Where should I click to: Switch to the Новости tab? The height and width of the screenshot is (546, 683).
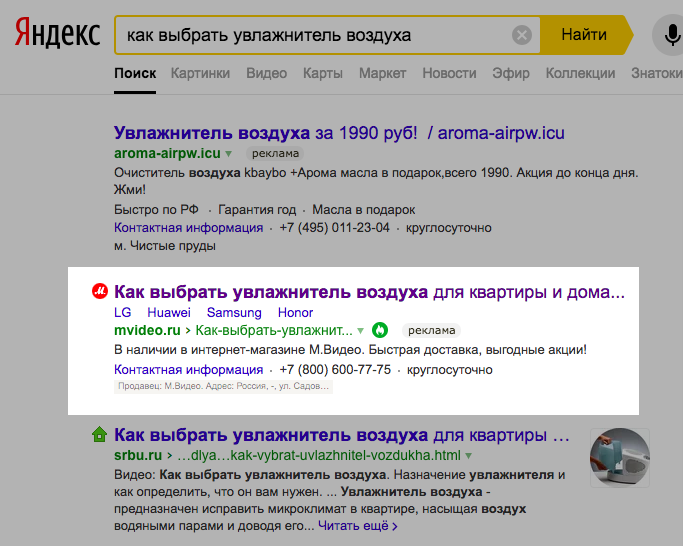tap(449, 73)
